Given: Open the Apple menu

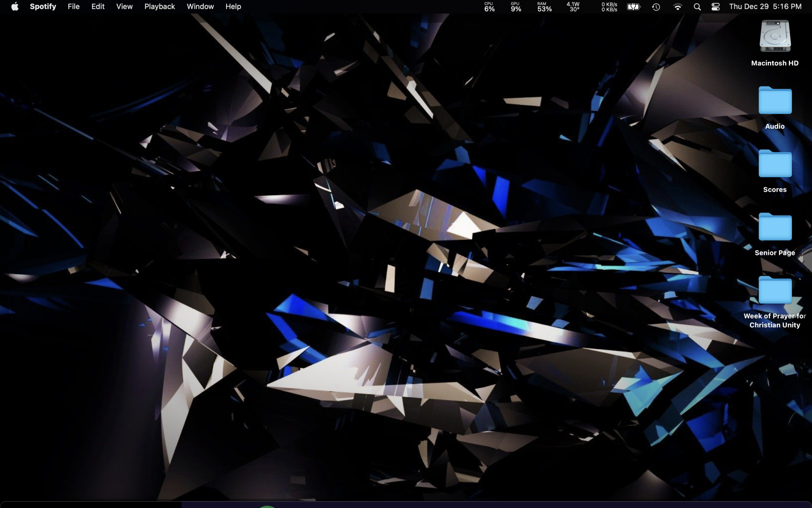Looking at the screenshot, I should click(x=15, y=7).
